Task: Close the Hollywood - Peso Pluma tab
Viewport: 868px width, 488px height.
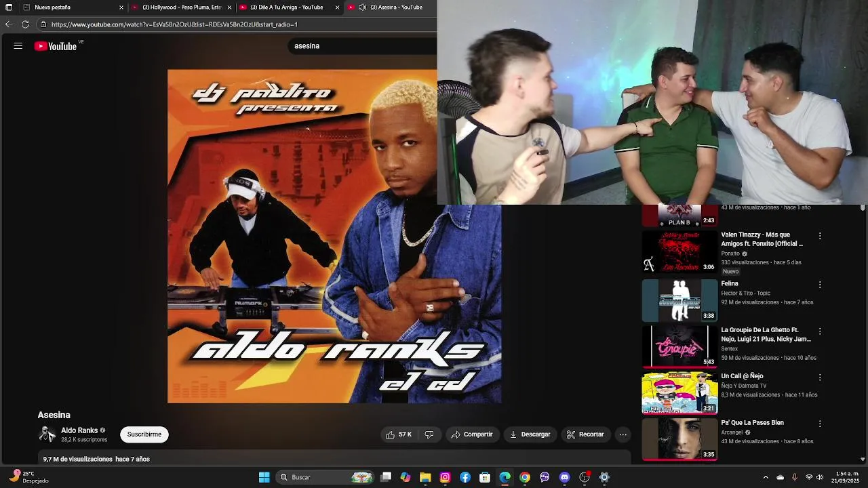Action: pyautogui.click(x=229, y=7)
